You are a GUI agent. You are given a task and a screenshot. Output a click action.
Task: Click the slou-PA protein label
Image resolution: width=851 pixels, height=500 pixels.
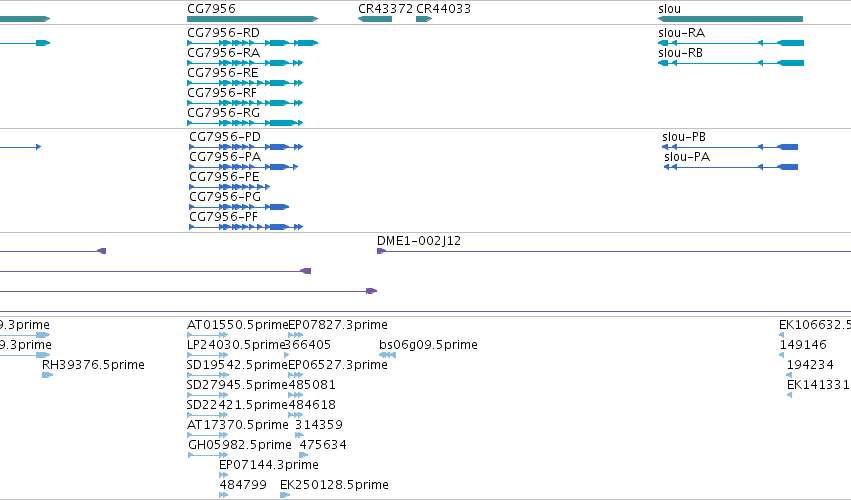tap(687, 157)
